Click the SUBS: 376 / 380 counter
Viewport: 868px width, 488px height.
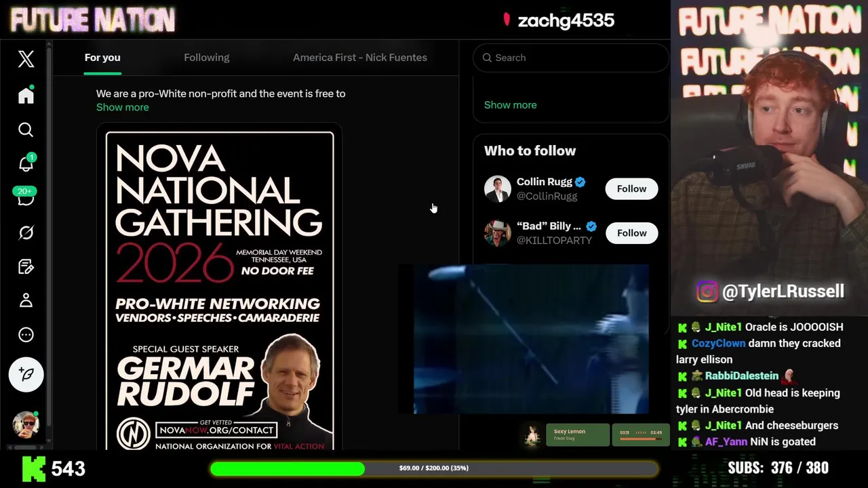coord(778,468)
